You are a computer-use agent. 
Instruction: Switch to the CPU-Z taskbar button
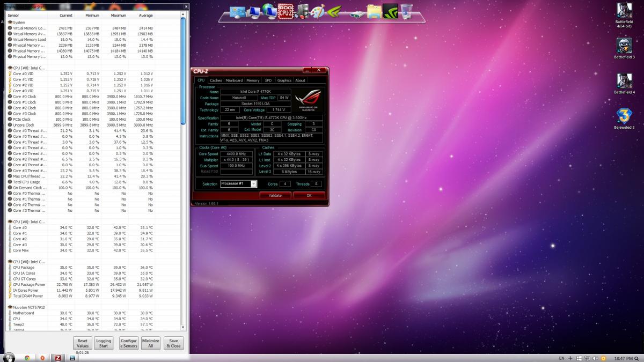(x=58, y=358)
